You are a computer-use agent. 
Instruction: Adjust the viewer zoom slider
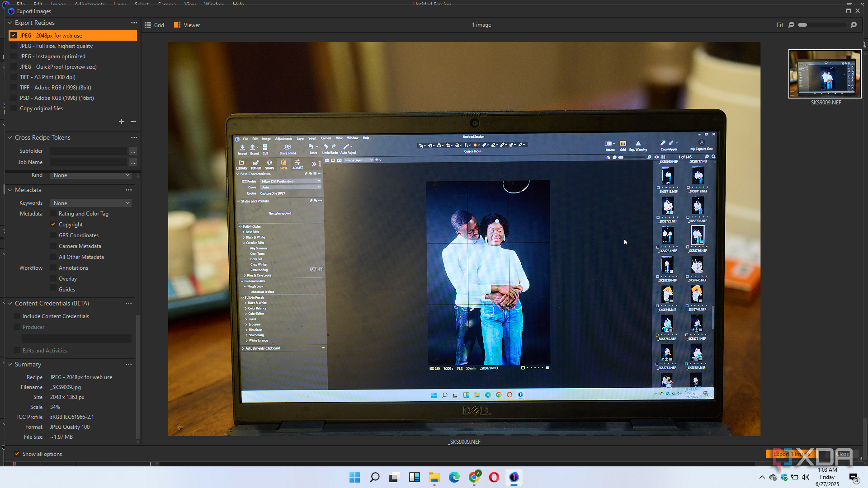802,25
